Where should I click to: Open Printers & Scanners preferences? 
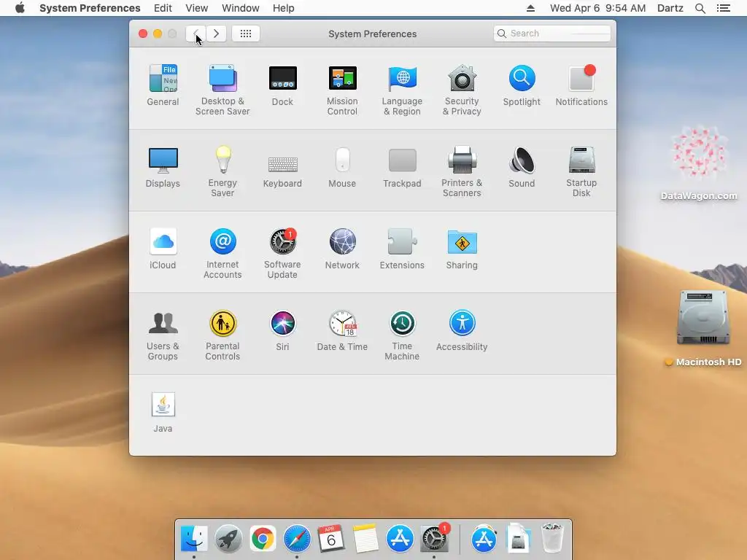(x=462, y=171)
